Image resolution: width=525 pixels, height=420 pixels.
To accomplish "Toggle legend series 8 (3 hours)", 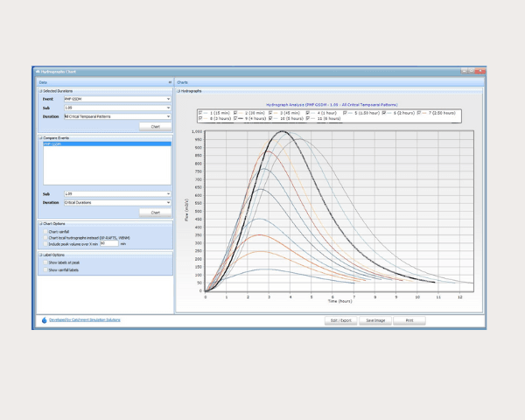I will [x=200, y=119].
